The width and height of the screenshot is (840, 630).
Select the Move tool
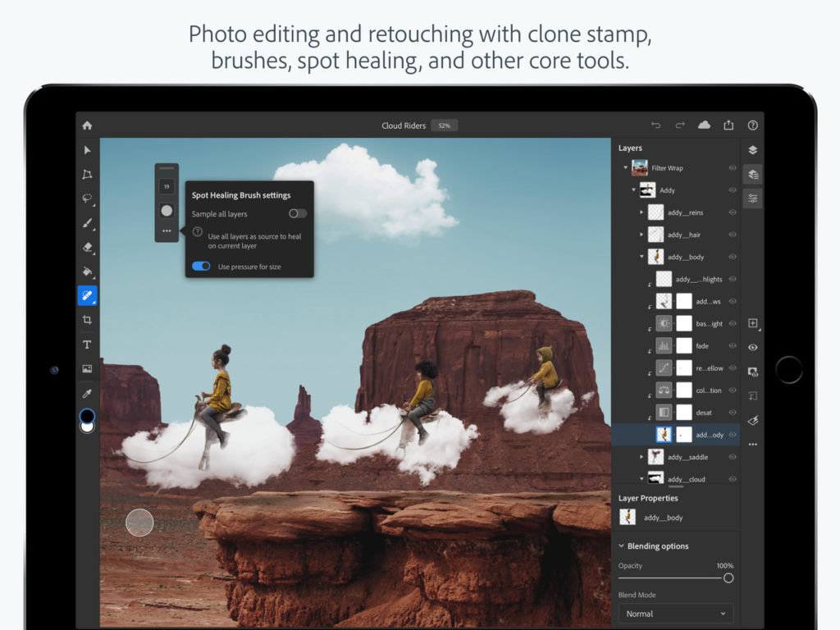pyautogui.click(x=87, y=150)
